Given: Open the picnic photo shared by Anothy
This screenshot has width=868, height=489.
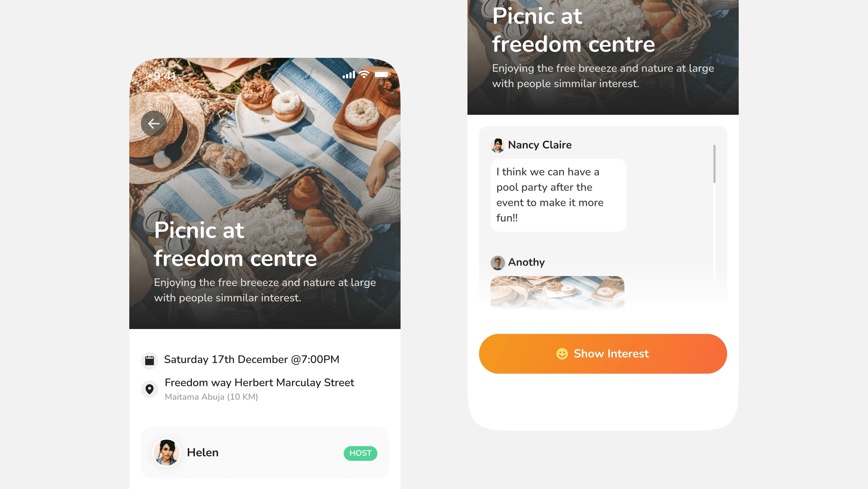Looking at the screenshot, I should 557,292.
